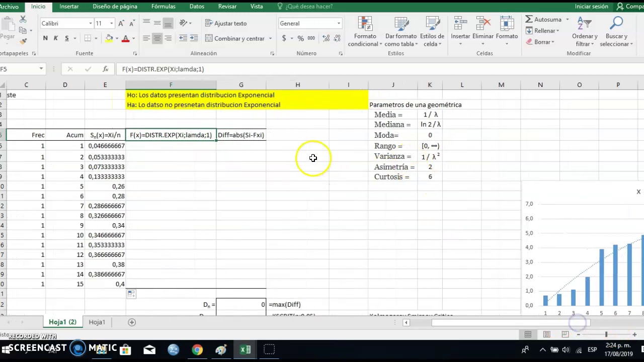Open the font size 11 dropdown
This screenshot has height=362, width=644.
point(111,24)
